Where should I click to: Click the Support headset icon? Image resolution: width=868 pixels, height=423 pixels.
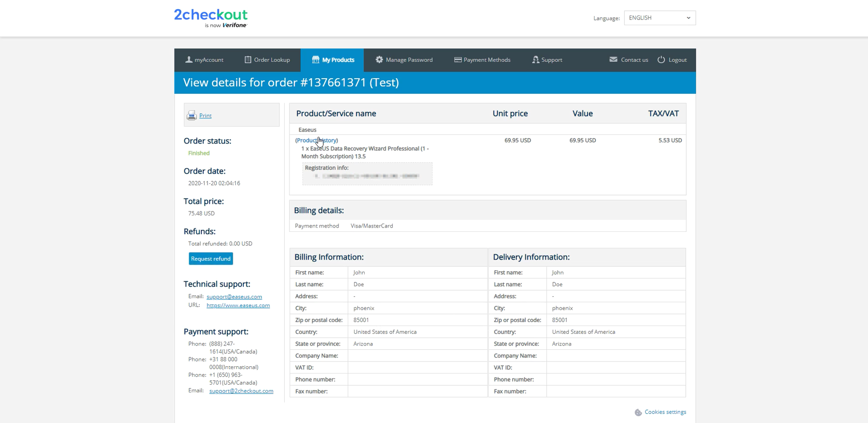[x=535, y=60]
